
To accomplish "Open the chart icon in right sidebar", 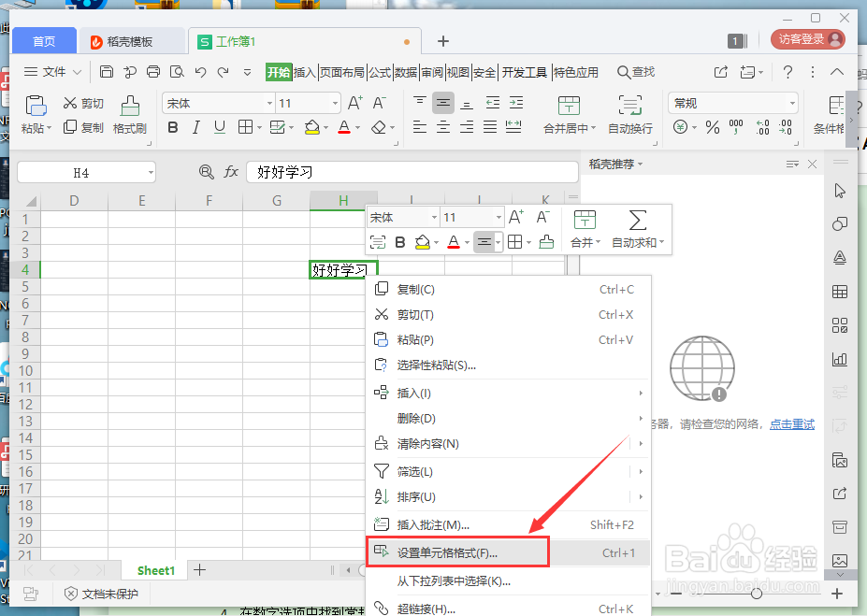I will click(x=839, y=359).
